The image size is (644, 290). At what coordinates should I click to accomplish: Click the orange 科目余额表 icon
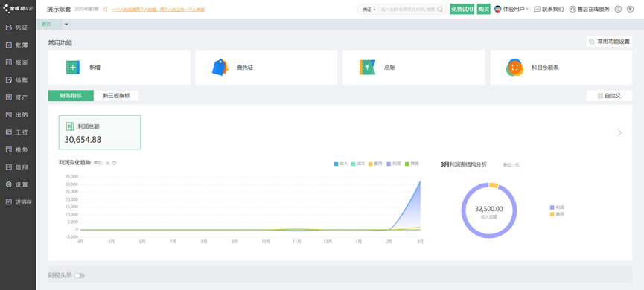coord(514,67)
